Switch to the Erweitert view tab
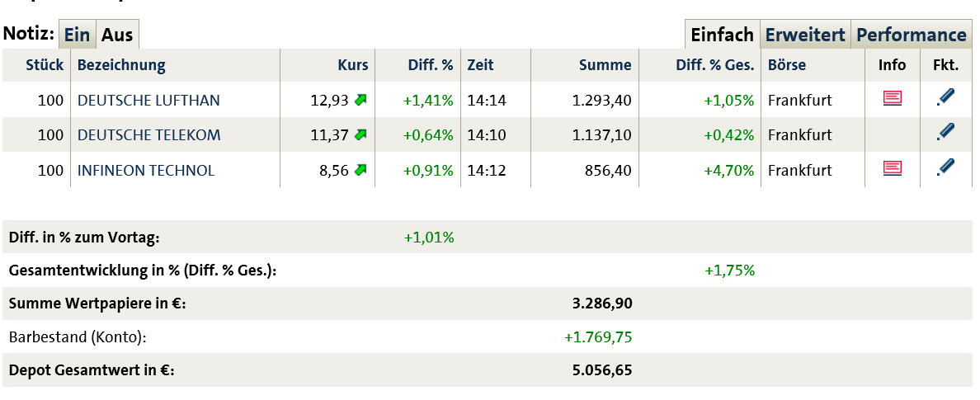The width and height of the screenshot is (980, 400). 805,35
